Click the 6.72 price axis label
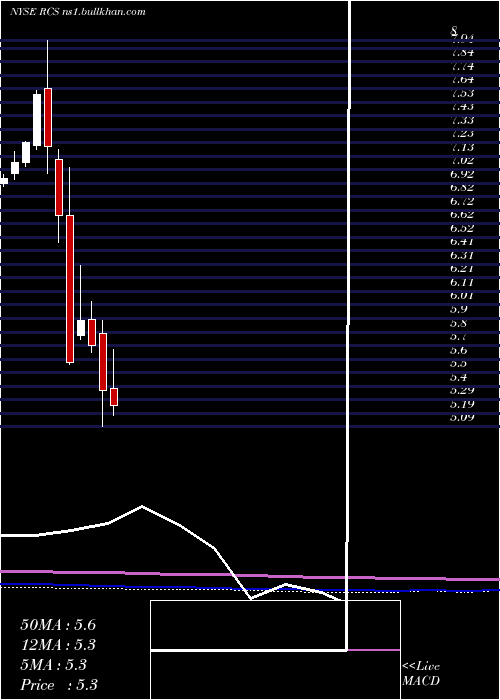This screenshot has width=500, height=700. pos(462,201)
